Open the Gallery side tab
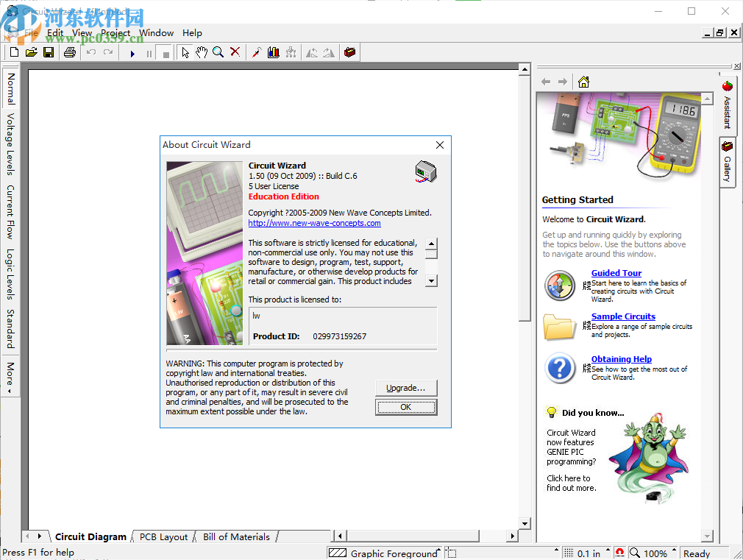 pyautogui.click(x=727, y=162)
